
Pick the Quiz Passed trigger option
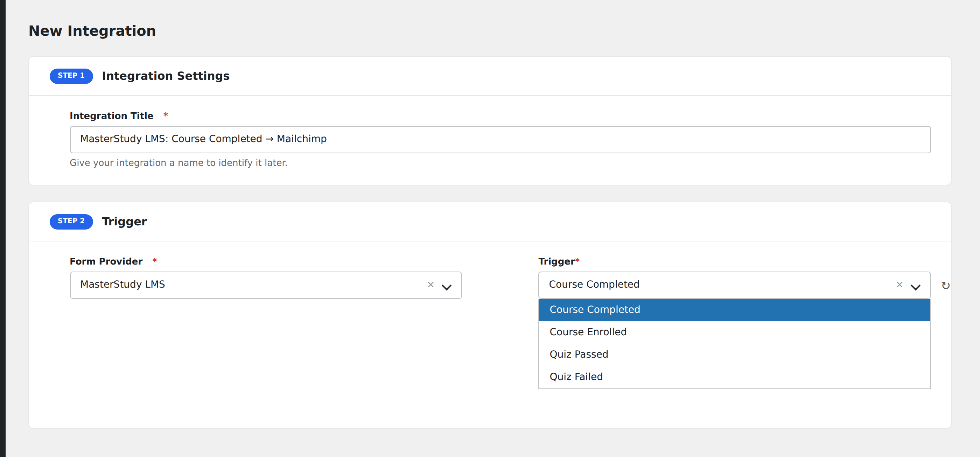coord(734,354)
